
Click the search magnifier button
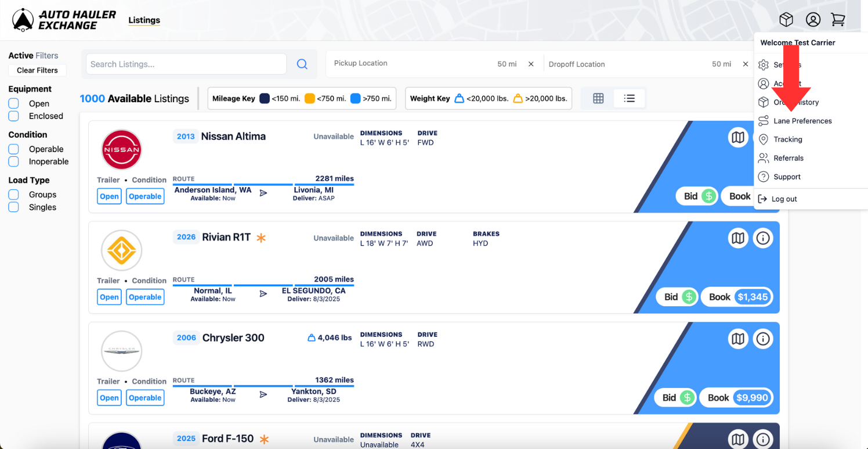[x=302, y=64]
